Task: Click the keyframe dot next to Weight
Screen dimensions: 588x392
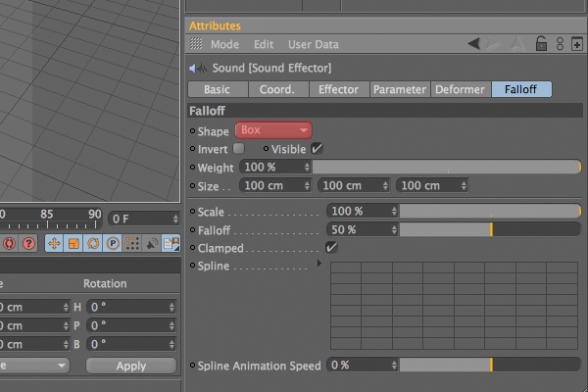Action: click(x=192, y=168)
